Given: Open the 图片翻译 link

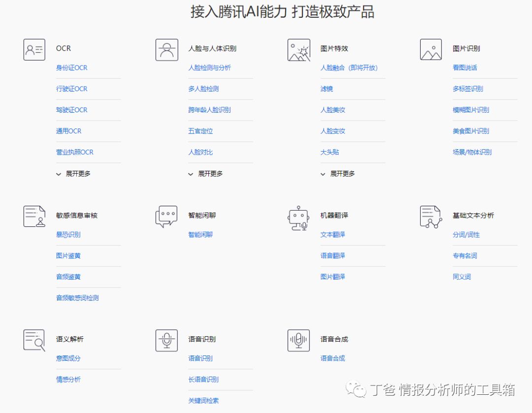Looking at the screenshot, I should tap(333, 277).
